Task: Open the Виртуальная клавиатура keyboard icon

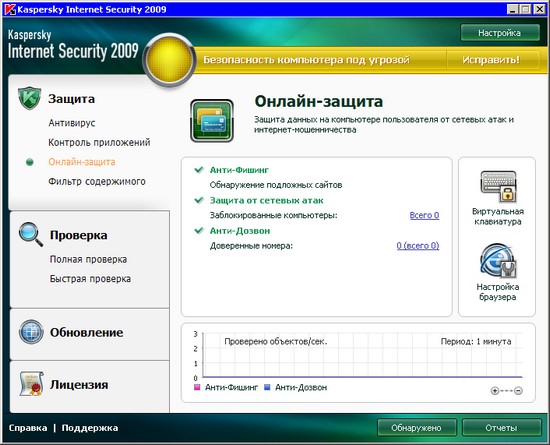Action: coord(498,186)
